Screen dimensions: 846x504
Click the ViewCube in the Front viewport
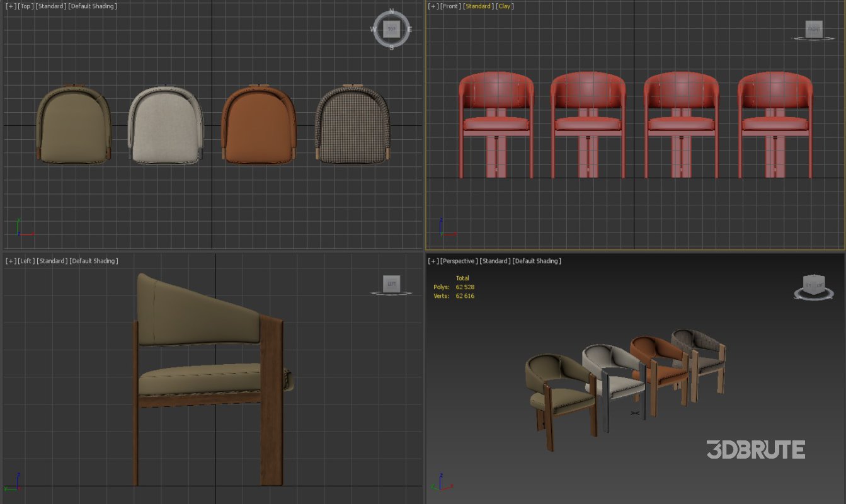(813, 30)
